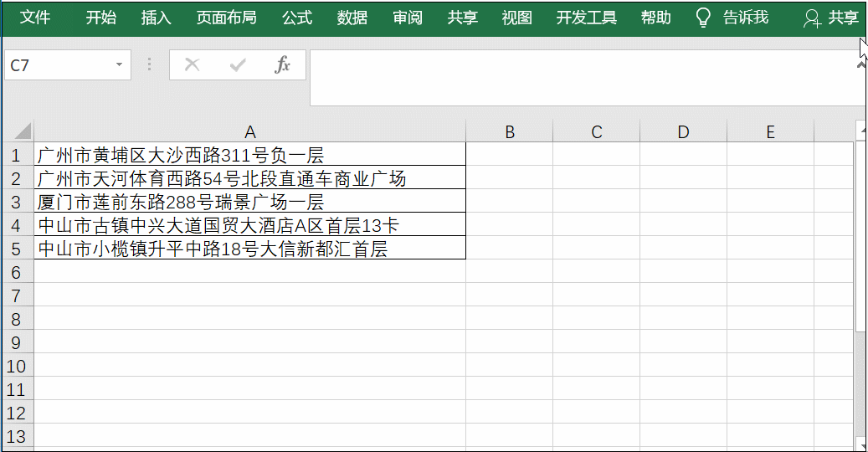The width and height of the screenshot is (868, 452).
Task: Open the 帮助 tab
Action: (656, 18)
